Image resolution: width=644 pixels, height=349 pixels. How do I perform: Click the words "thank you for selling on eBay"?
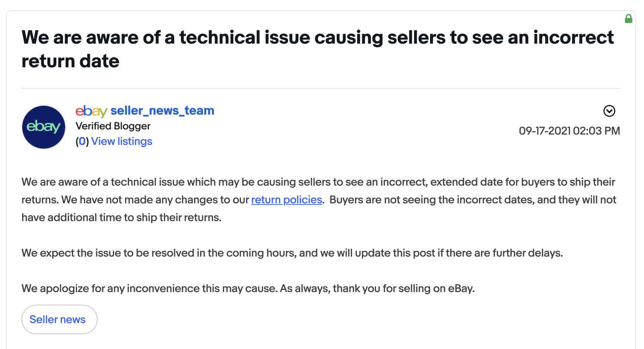(403, 288)
